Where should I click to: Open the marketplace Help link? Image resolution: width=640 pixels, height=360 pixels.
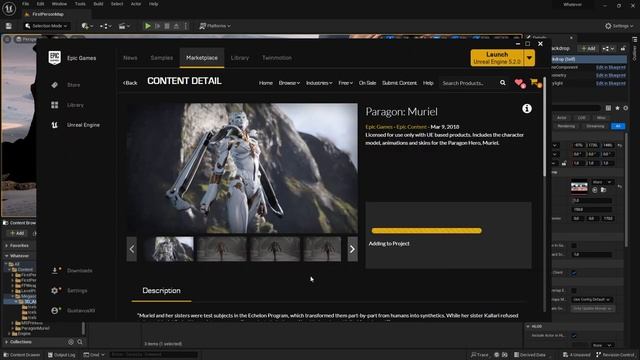pos(428,83)
